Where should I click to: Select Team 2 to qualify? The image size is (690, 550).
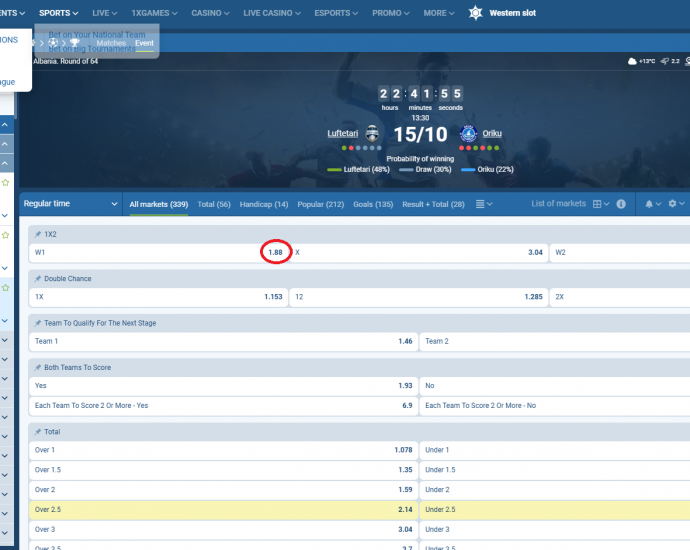(555, 341)
